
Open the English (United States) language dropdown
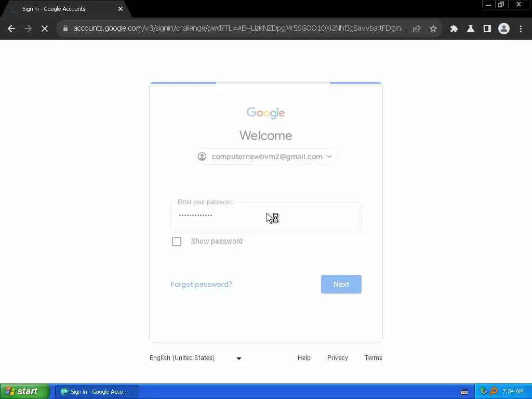click(195, 358)
